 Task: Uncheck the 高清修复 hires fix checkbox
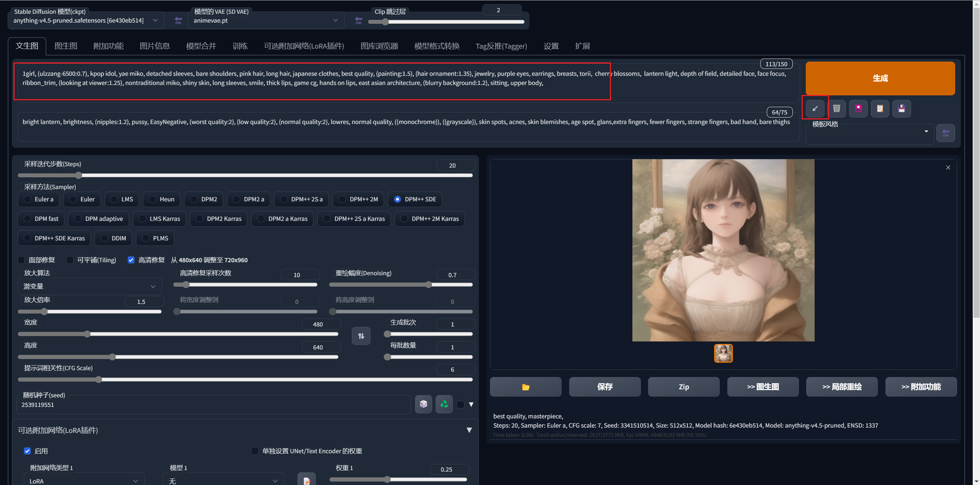(x=131, y=260)
